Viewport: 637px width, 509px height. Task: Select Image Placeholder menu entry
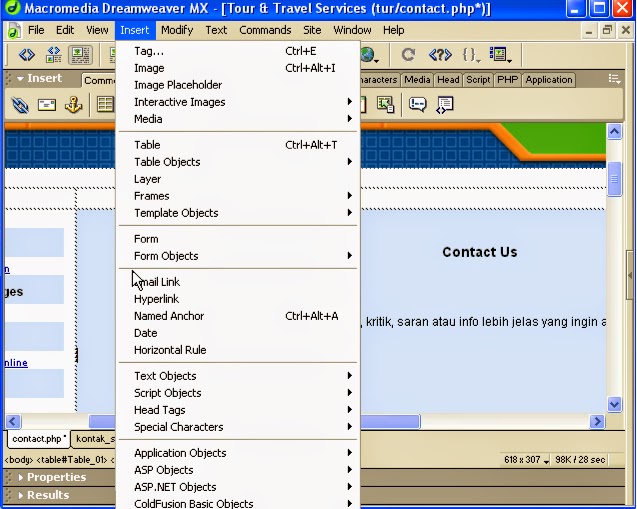point(238,85)
